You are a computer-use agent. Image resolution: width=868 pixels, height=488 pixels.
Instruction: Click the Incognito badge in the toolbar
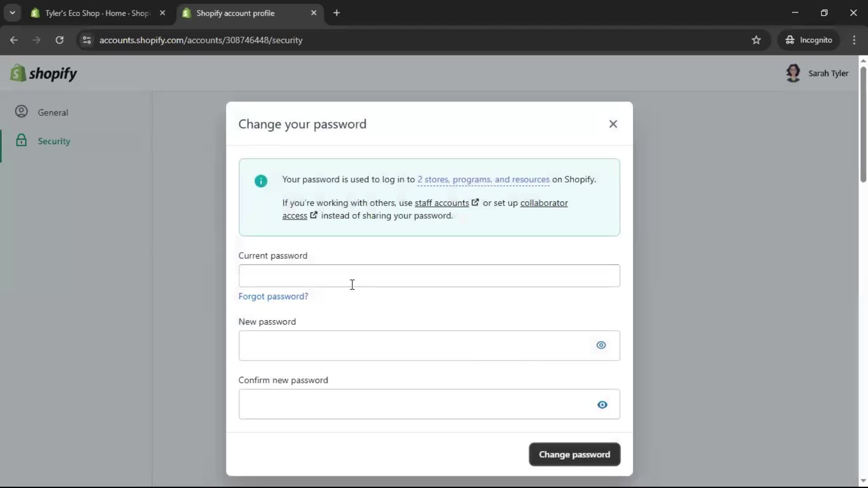809,40
